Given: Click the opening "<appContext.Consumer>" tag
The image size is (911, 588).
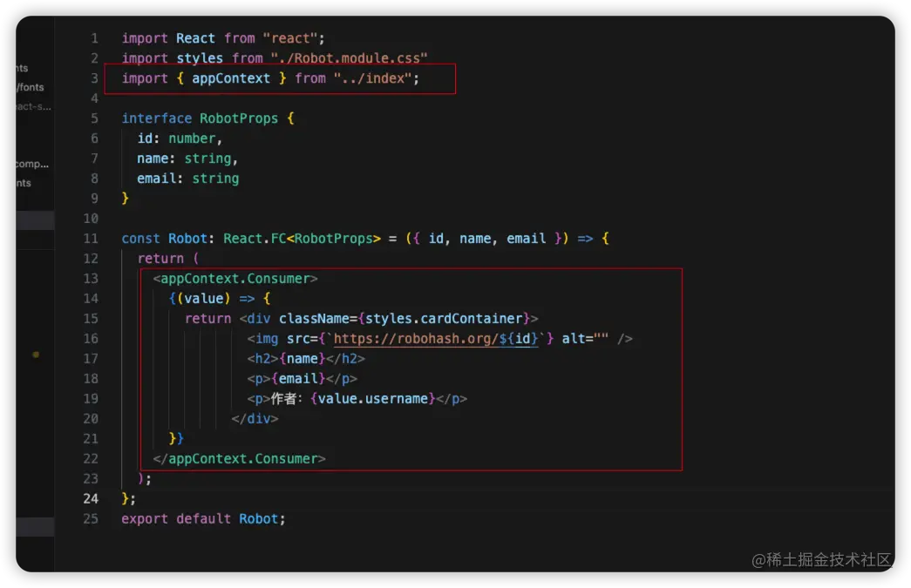Looking at the screenshot, I should 235,279.
